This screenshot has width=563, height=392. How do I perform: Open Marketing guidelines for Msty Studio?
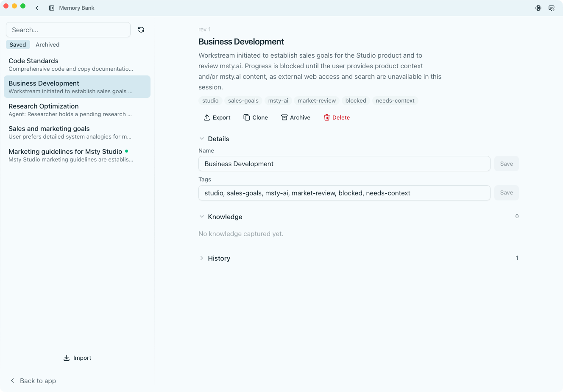[77, 155]
